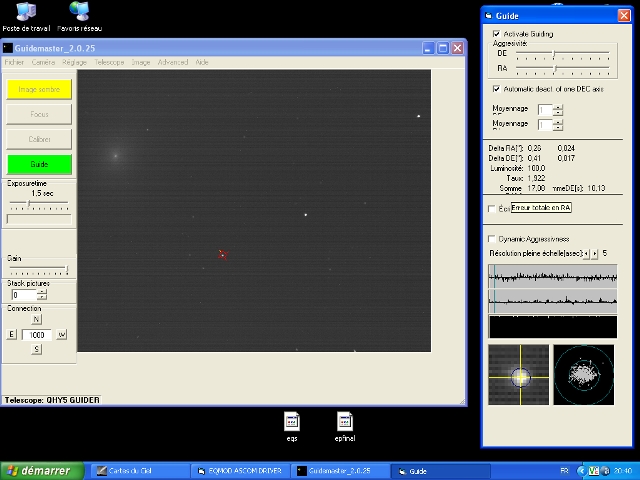Click the Delta DE value 0,41

[x=534, y=158]
